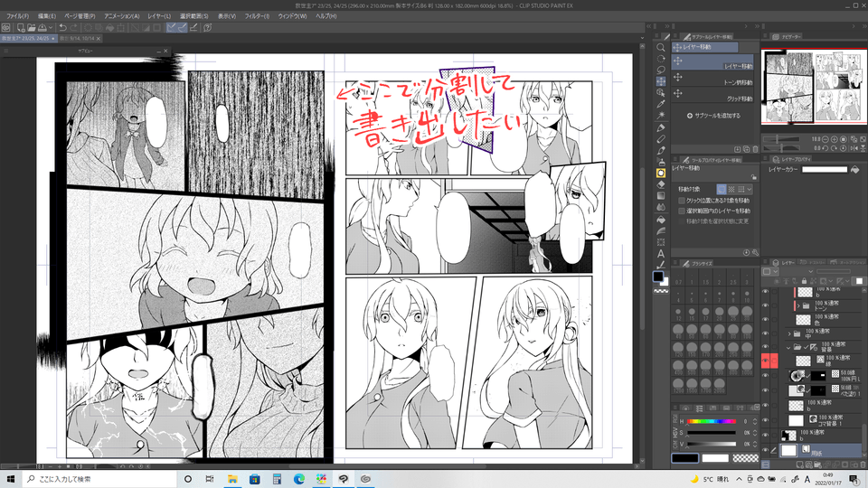The width and height of the screenshot is (868, 488).
Task: Collapse the 背景 layer folder
Action: [x=788, y=347]
